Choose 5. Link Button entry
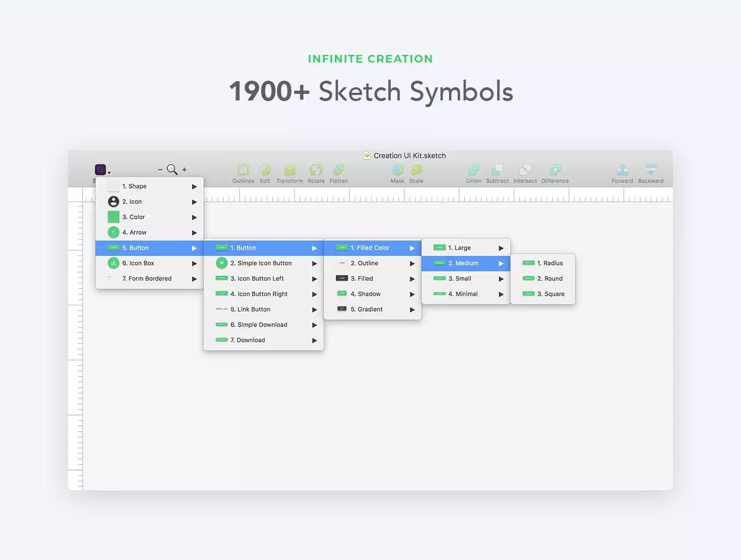This screenshot has height=560, width=741. pos(263,309)
